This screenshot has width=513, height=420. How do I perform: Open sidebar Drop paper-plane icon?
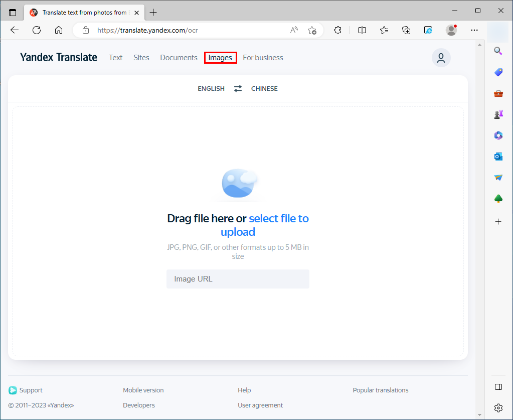pyautogui.click(x=498, y=178)
